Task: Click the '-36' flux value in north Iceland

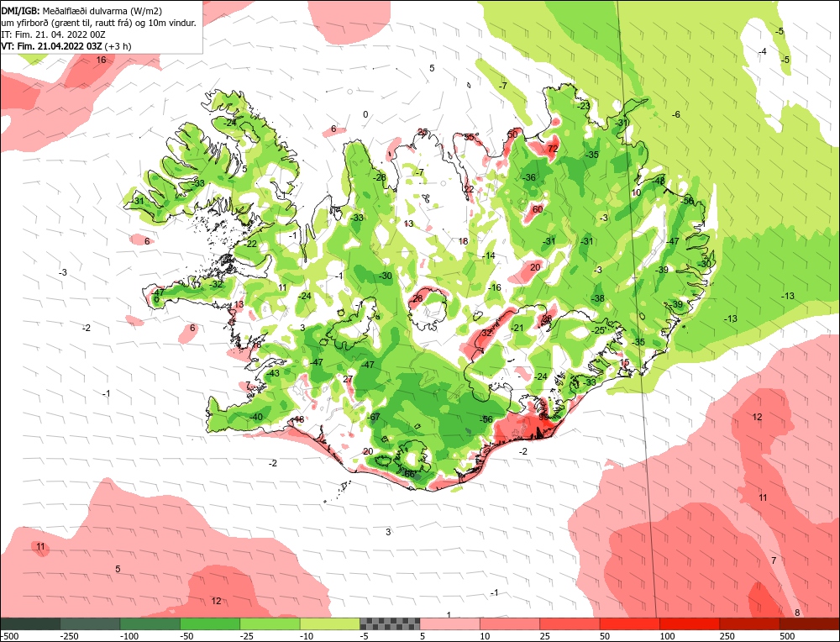Action: click(x=528, y=177)
